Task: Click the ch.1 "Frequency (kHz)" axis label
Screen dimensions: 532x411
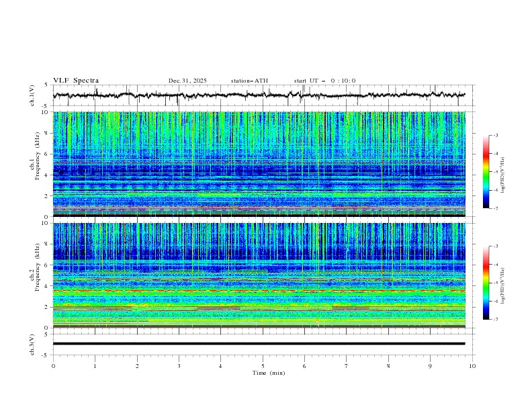Action: (38, 154)
